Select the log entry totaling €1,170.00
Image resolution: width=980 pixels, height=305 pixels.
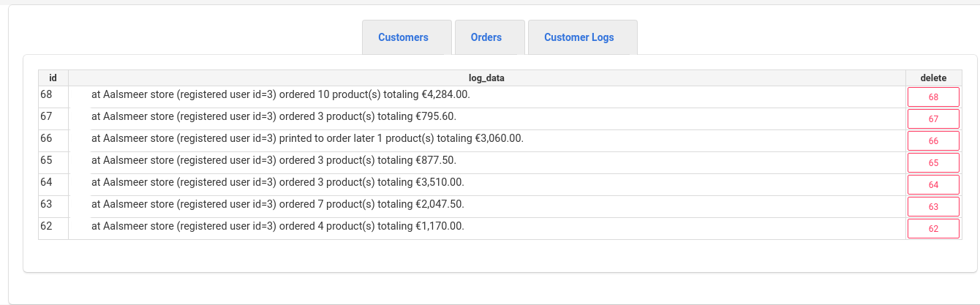pos(277,226)
